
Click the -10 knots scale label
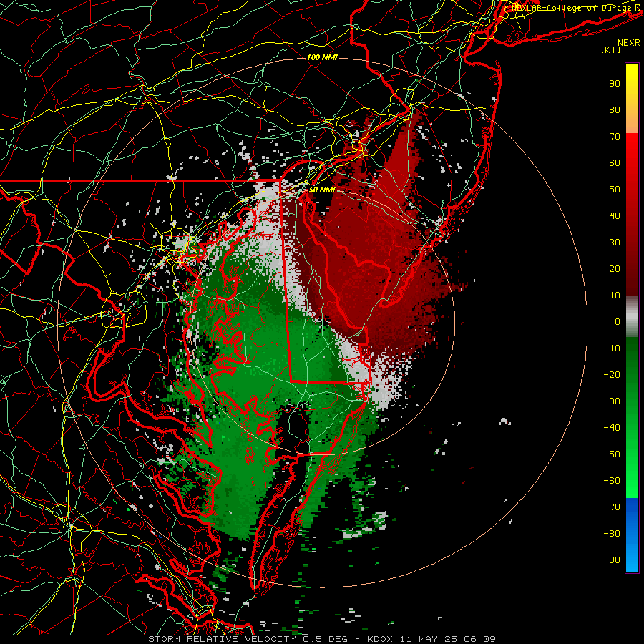[x=612, y=348]
